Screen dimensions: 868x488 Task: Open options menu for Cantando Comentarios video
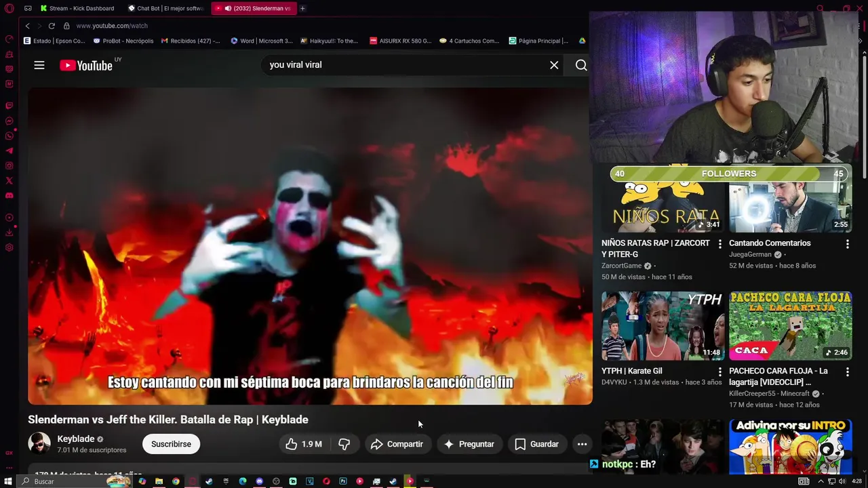click(847, 244)
